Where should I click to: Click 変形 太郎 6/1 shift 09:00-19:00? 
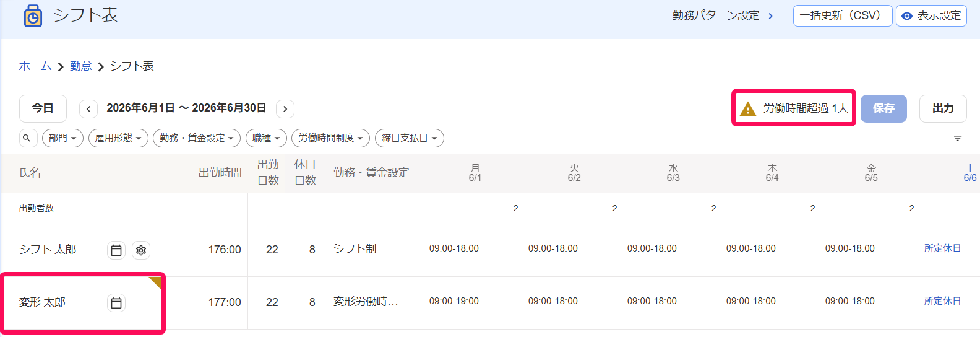(454, 301)
